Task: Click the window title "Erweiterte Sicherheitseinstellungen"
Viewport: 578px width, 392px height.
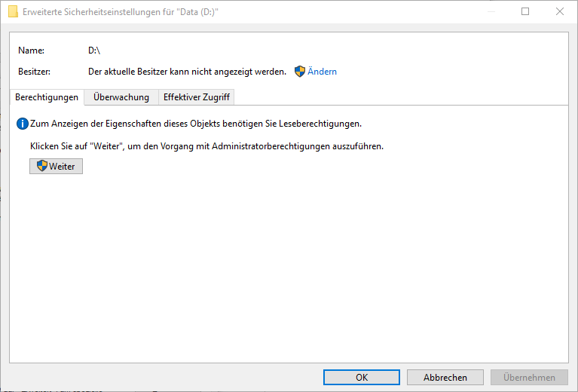Action: point(121,12)
